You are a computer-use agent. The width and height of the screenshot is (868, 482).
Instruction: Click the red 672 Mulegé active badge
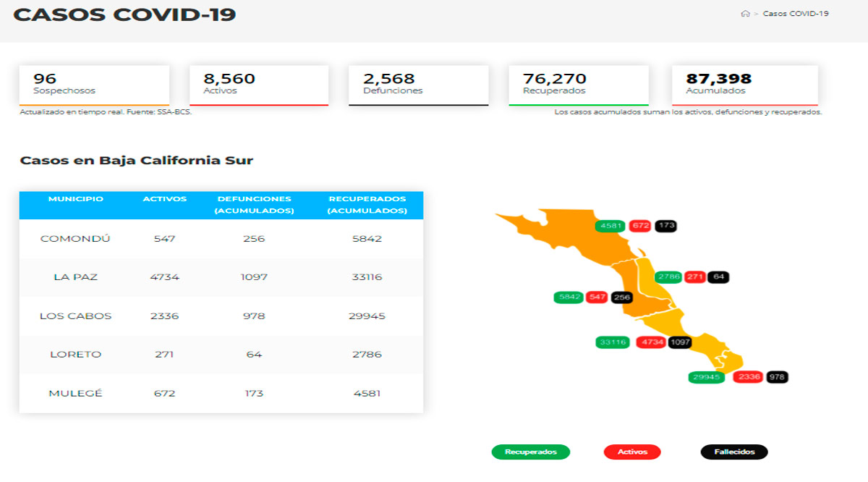(642, 226)
